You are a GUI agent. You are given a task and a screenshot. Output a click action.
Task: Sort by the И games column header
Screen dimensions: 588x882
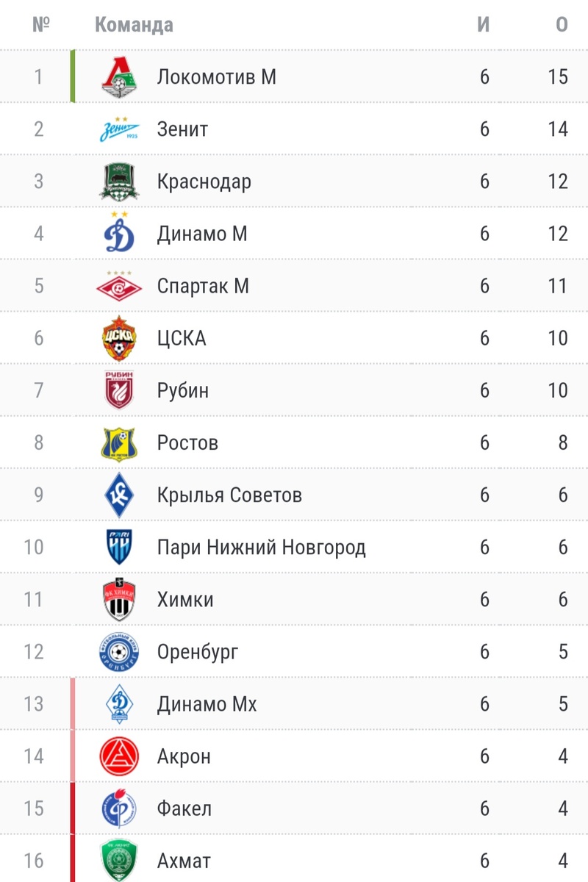[x=484, y=24]
